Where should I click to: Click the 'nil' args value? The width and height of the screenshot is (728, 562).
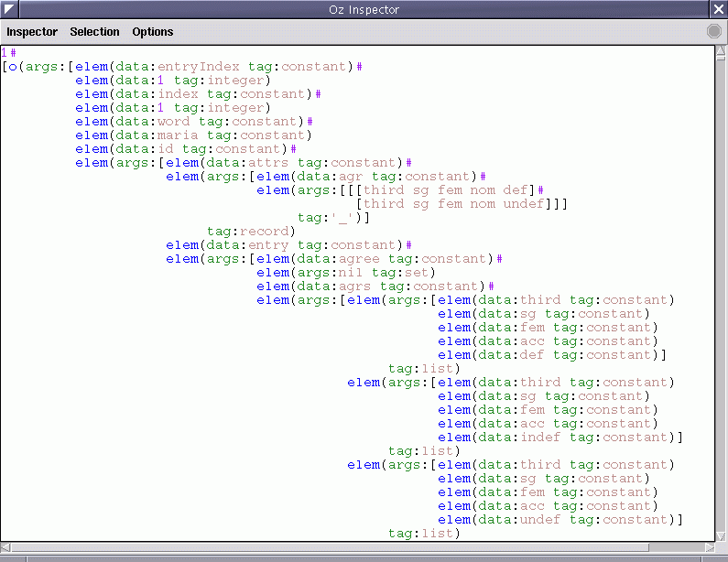[351, 273]
